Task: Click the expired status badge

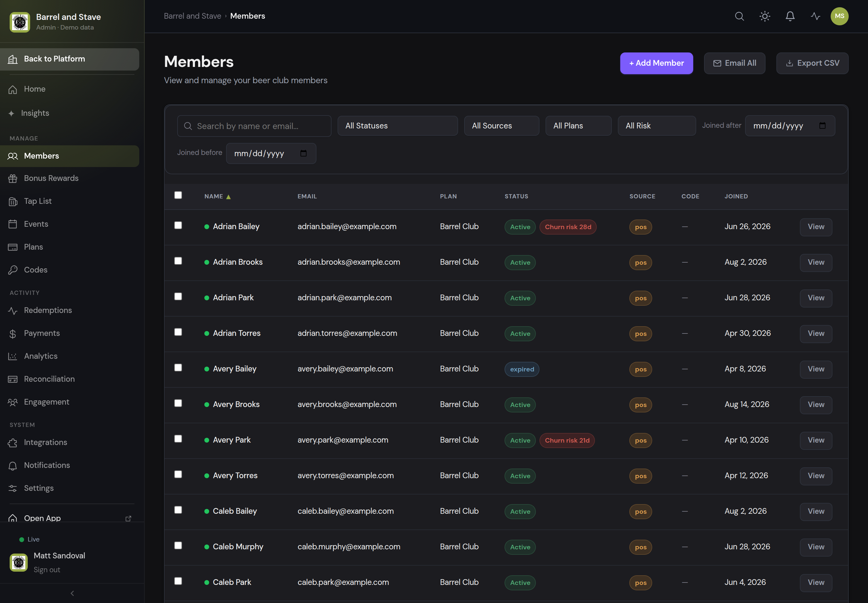Action: pos(522,369)
